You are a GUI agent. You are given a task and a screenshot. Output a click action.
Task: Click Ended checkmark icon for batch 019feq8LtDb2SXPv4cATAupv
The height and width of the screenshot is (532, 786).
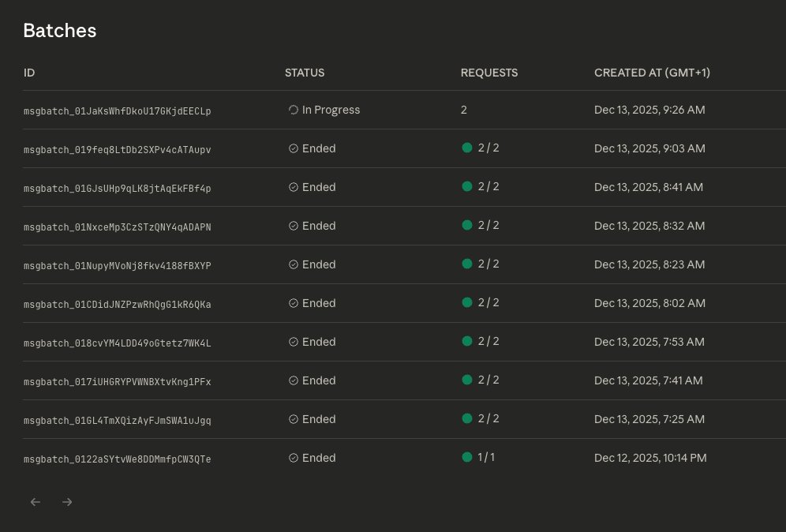294,148
